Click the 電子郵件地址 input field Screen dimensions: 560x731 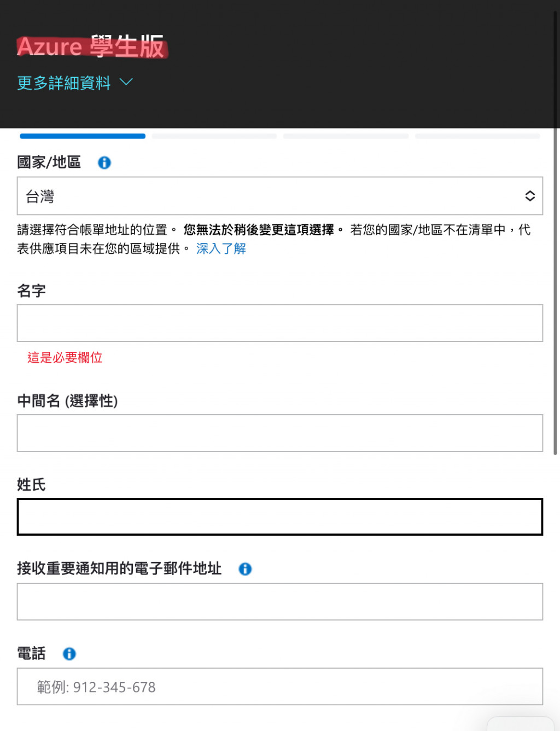coord(280,602)
